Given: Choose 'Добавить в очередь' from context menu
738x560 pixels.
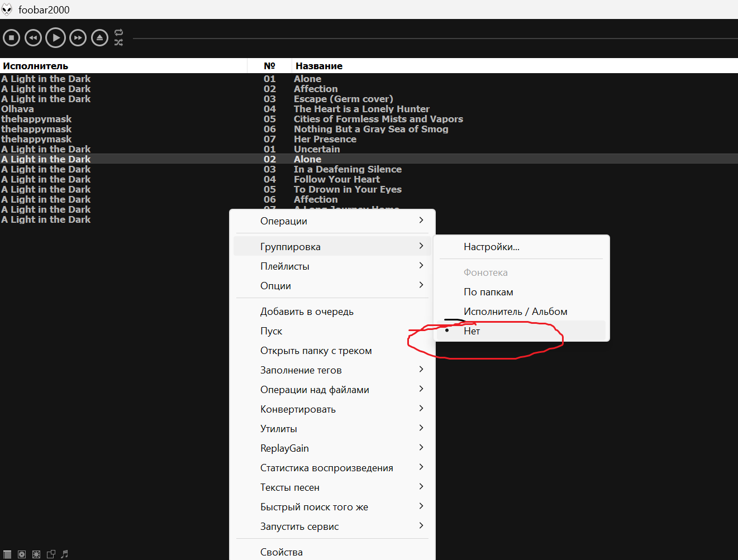Looking at the screenshot, I should click(307, 312).
